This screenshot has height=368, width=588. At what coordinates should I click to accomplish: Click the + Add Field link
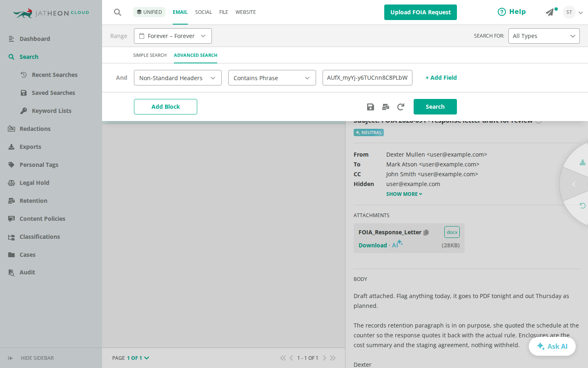[x=441, y=78]
